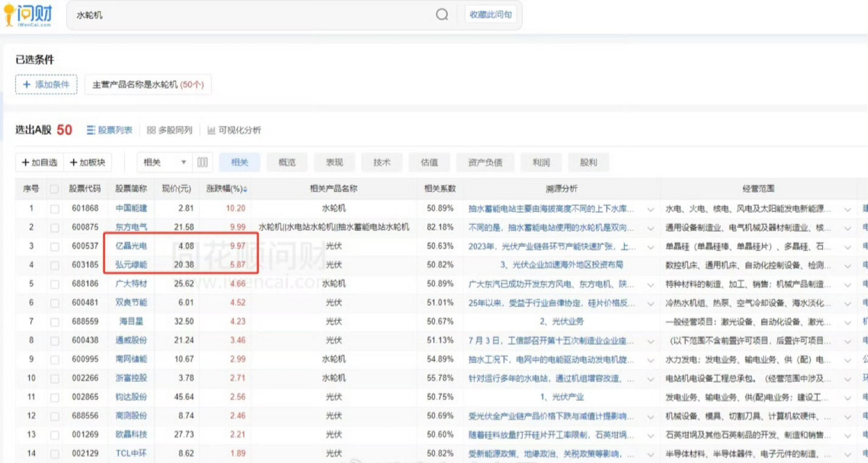868x463 pixels.
Task: Expand 经营范围 text for 东方电气 row
Action: pos(847,228)
